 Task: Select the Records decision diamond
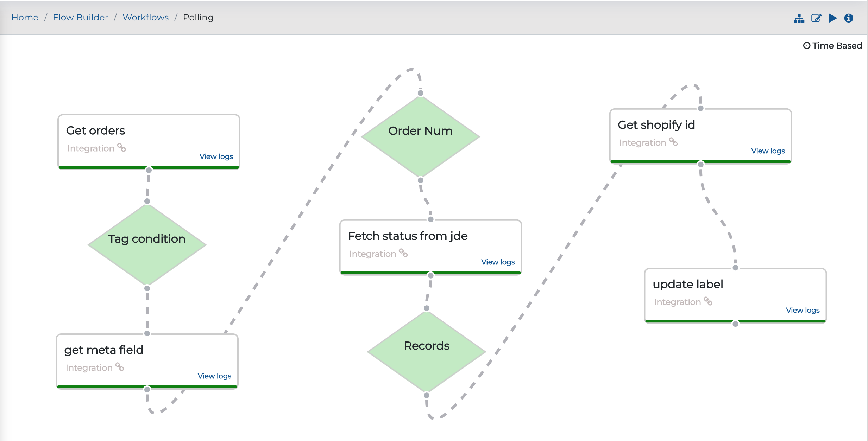(427, 351)
